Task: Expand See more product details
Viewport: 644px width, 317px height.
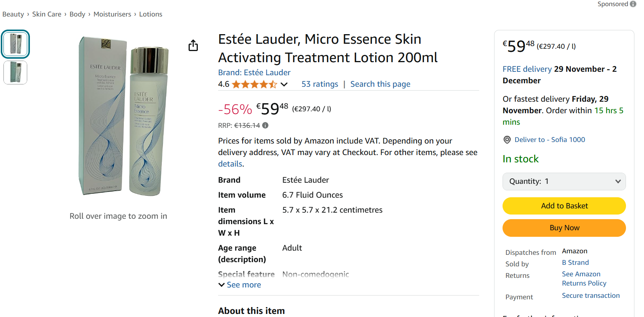Action: point(240,285)
